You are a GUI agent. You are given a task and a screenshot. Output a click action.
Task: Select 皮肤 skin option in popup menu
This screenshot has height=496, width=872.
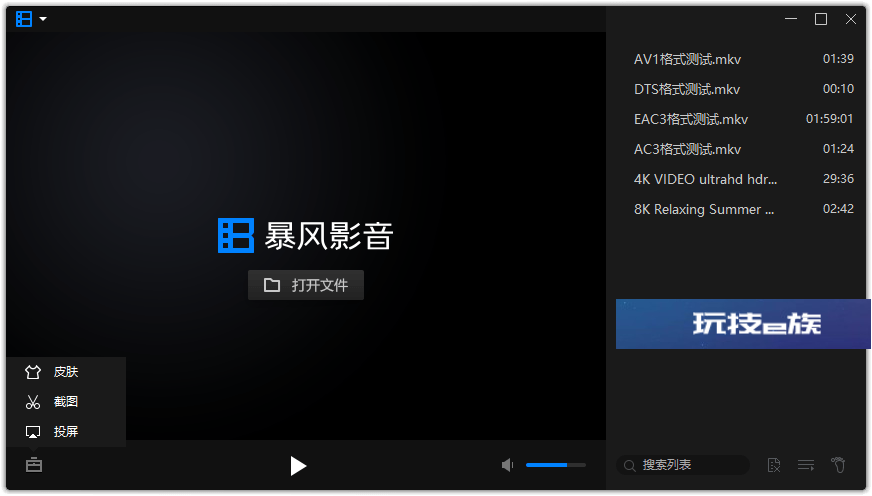click(x=66, y=372)
